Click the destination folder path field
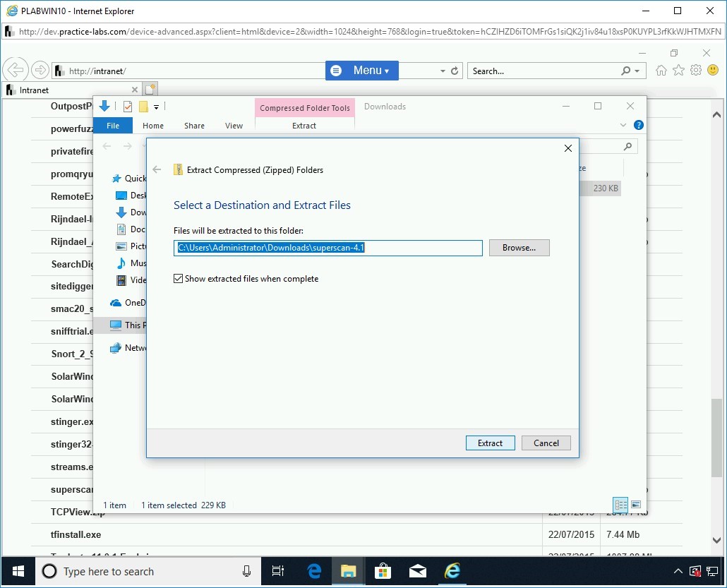This screenshot has width=727, height=588. (x=328, y=248)
